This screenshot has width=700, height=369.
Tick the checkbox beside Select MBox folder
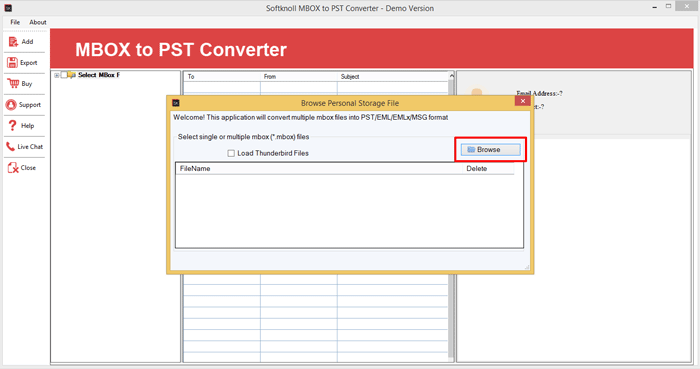[x=64, y=75]
